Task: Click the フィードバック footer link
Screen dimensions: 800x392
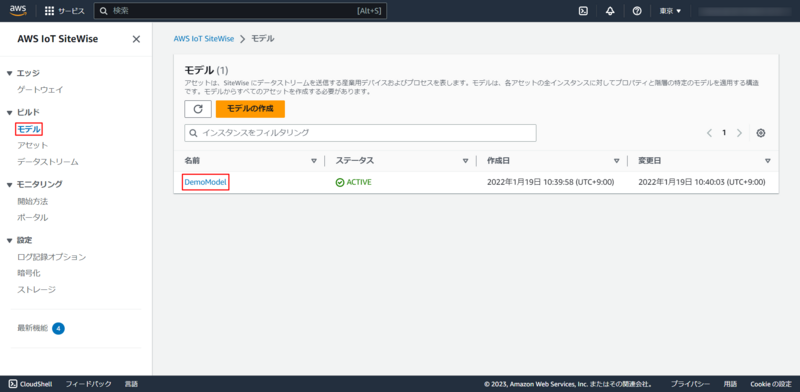Action: click(x=88, y=384)
